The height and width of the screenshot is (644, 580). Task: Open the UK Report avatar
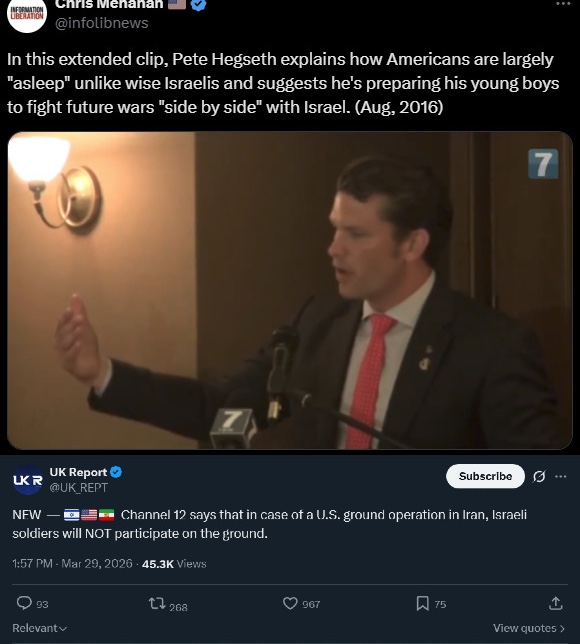point(28,480)
